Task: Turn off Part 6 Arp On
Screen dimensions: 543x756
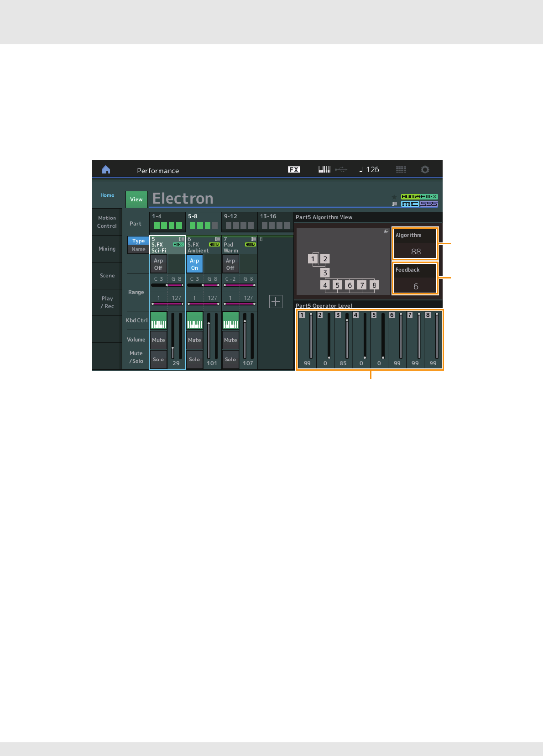Action: coord(194,264)
